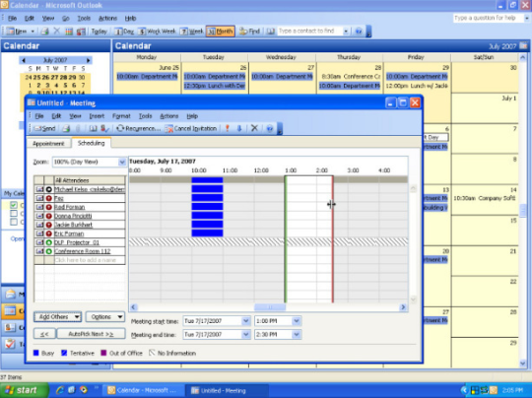The width and height of the screenshot is (532, 398).
Task: Click the Internet Explorer quick launch icon
Action: point(60,390)
